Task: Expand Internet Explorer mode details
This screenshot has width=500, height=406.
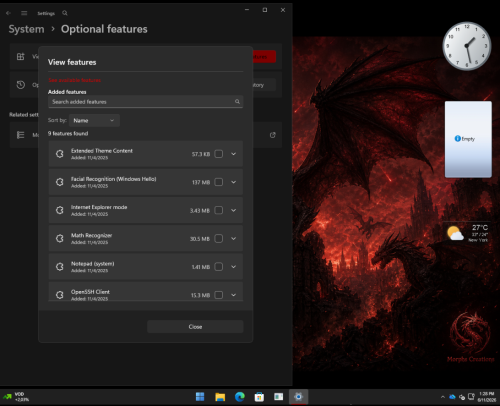Action: (x=234, y=210)
